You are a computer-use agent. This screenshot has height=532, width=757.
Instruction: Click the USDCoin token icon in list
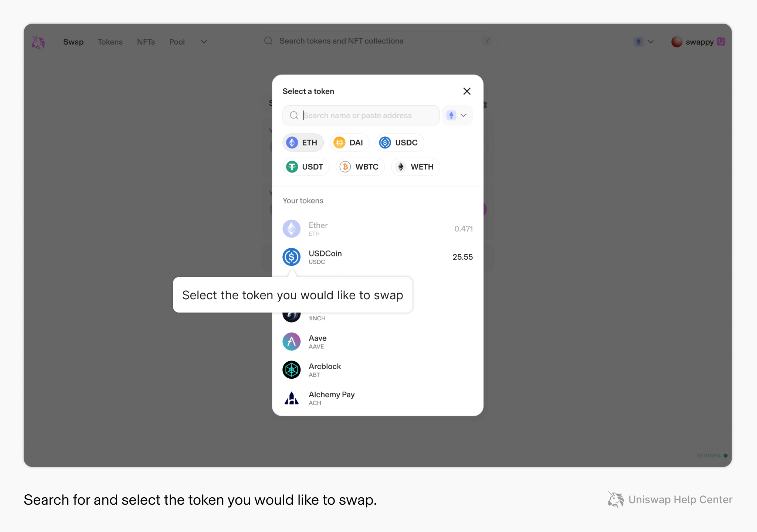click(292, 257)
